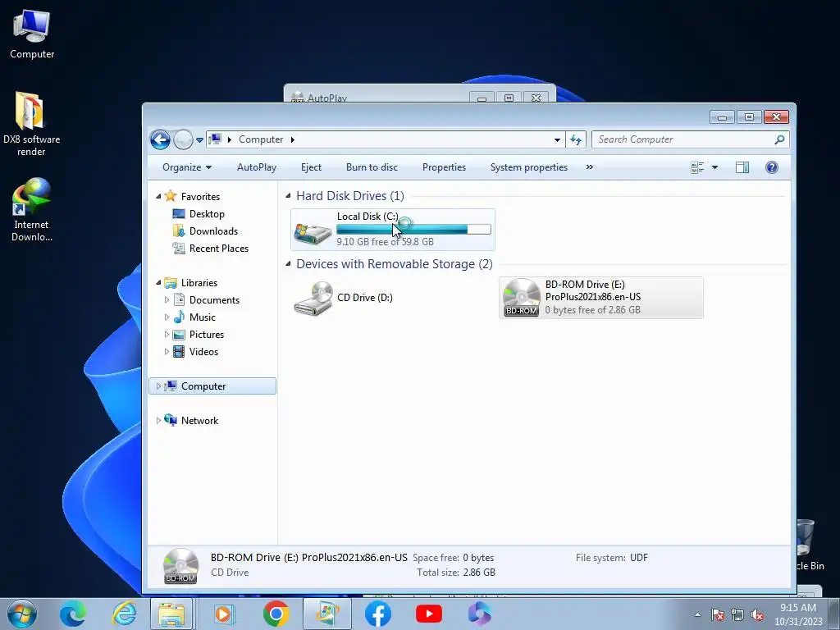
Task: Select BD-ROM Drive (E:) ProPlus2021x86
Action: pyautogui.click(x=601, y=298)
